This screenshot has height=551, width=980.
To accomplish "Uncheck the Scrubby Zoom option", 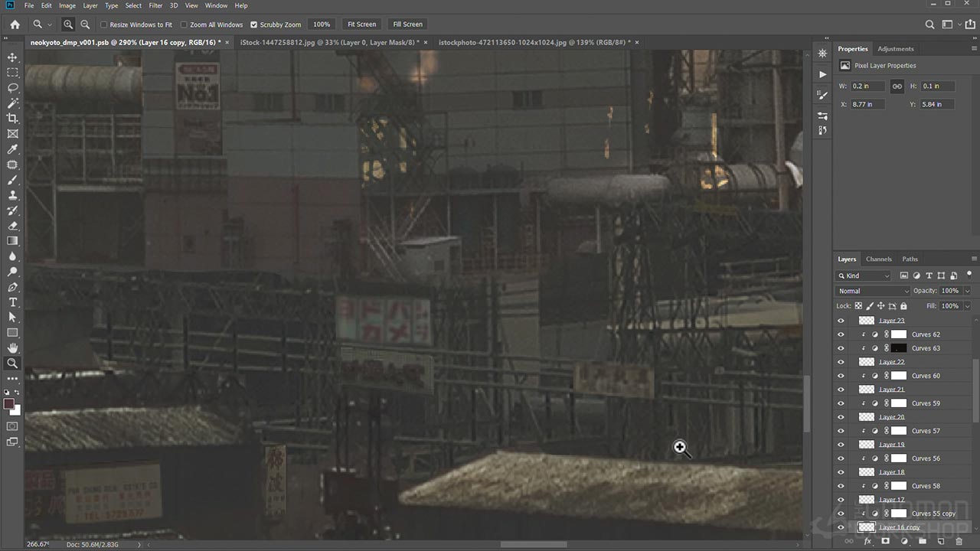I will pos(254,24).
